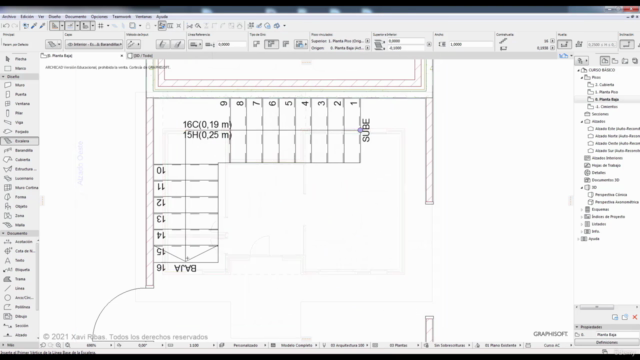
Task: Click the Línea Referencia offset field 0,0000
Action: (231, 44)
